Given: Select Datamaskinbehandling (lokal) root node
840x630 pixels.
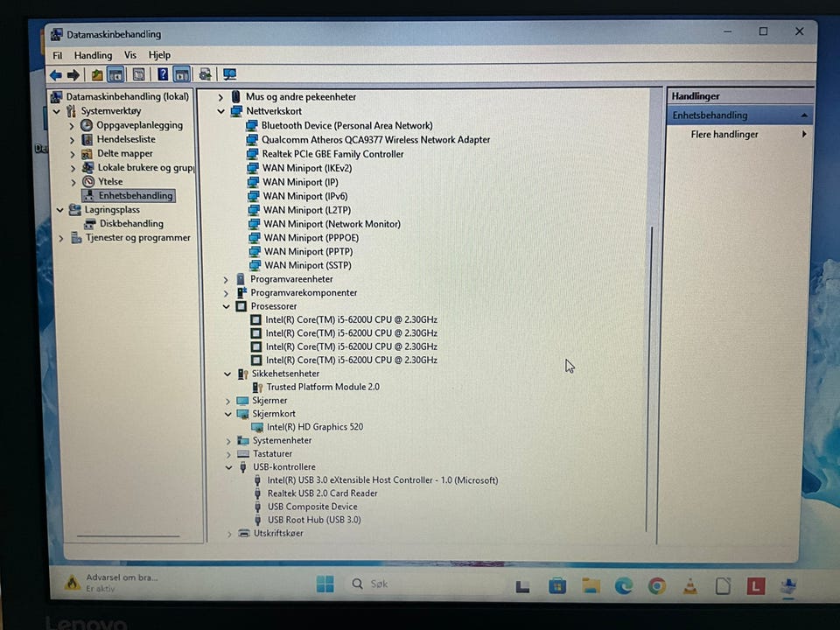Looking at the screenshot, I should (128, 96).
